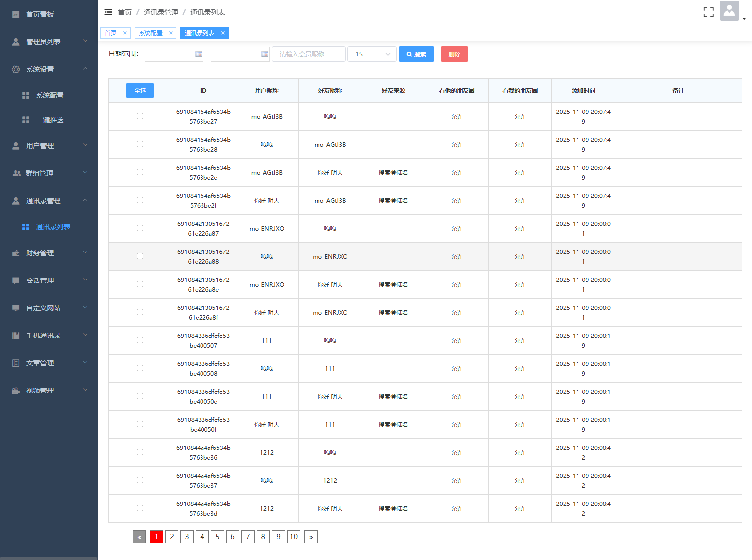Image resolution: width=752 pixels, height=560 pixels.
Task: Open the user avatar menu
Action: 730,11
